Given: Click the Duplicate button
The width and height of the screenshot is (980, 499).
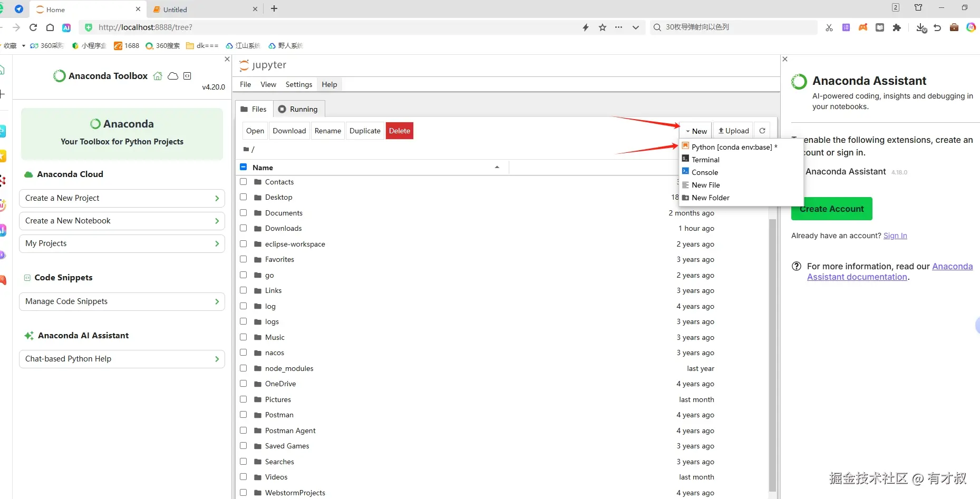Looking at the screenshot, I should click(365, 131).
